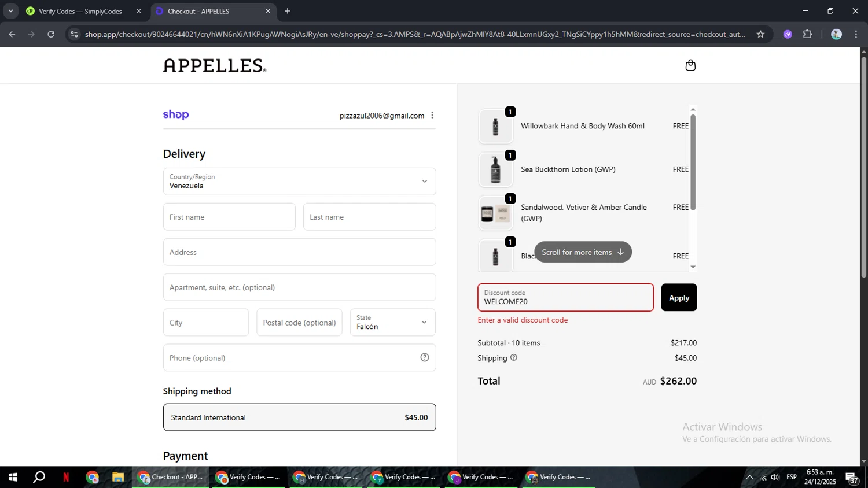Image resolution: width=868 pixels, height=488 pixels.
Task: Open Chrome three-dot menu
Action: (856, 34)
